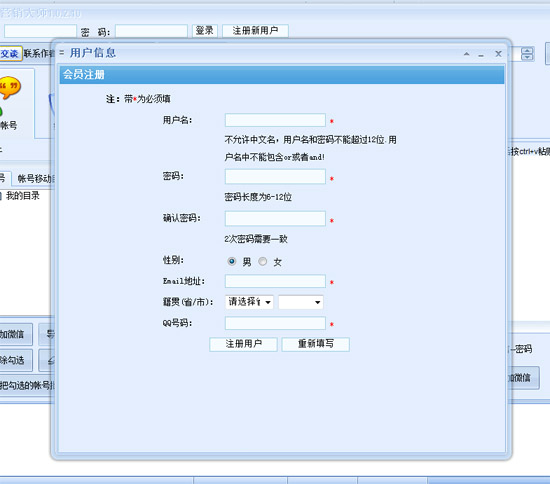Viewport: 550px width, 484px height.
Task: Click the spinner control beside the dialog
Action: 527,54
